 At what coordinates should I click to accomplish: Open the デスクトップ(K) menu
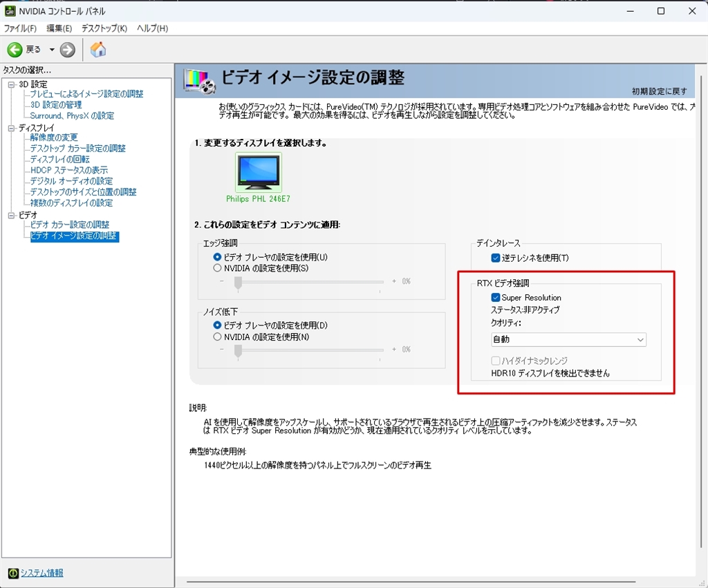[104, 28]
